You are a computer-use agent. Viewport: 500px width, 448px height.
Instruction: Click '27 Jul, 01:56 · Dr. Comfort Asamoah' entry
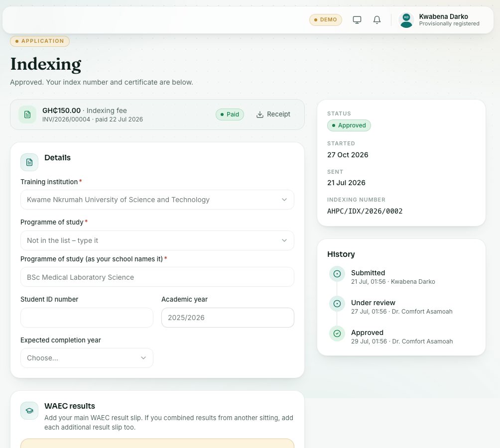click(x=402, y=312)
